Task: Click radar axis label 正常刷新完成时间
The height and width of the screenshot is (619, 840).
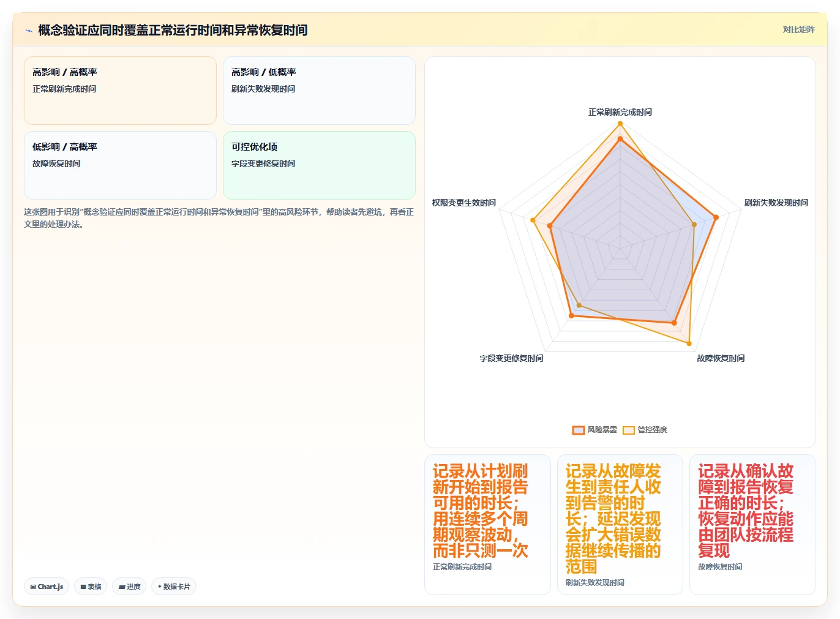Action: click(620, 112)
